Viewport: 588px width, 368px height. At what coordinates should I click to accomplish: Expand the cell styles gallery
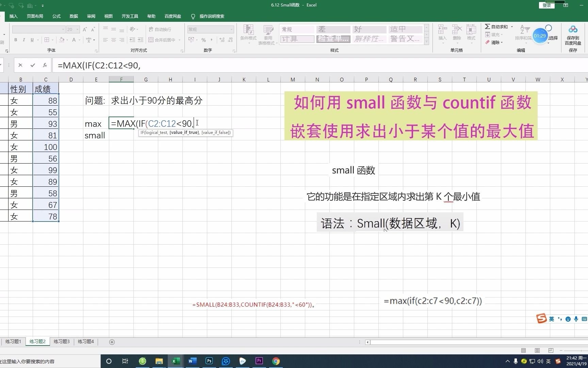426,42
